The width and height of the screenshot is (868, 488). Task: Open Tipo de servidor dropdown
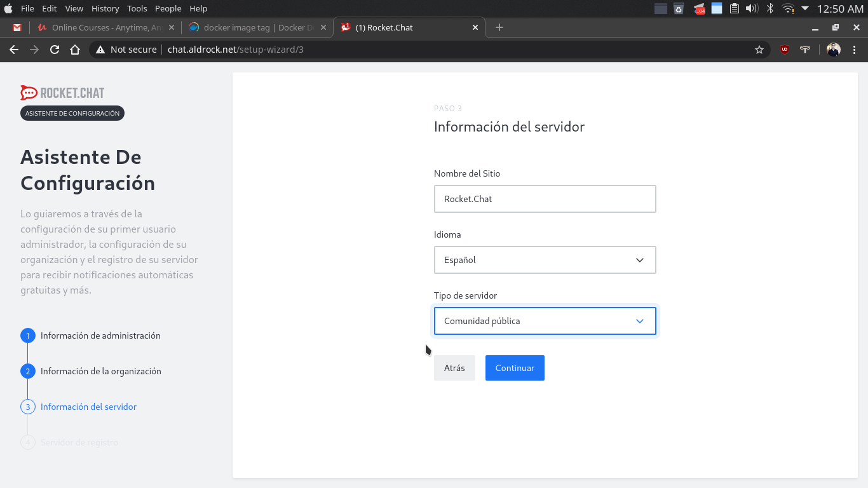coord(545,321)
